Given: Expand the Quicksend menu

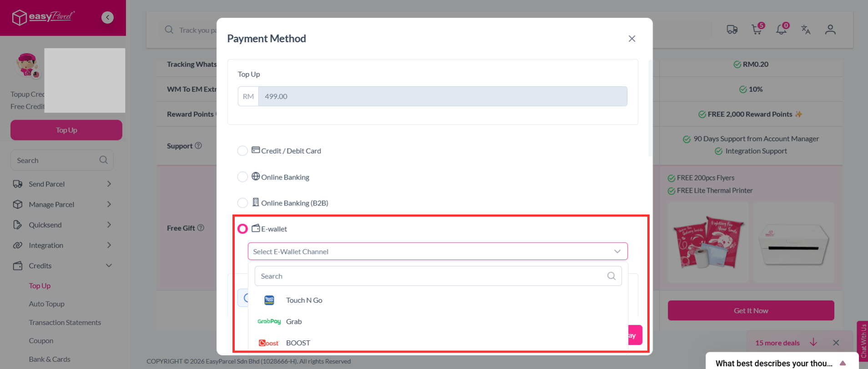Looking at the screenshot, I should coord(109,225).
